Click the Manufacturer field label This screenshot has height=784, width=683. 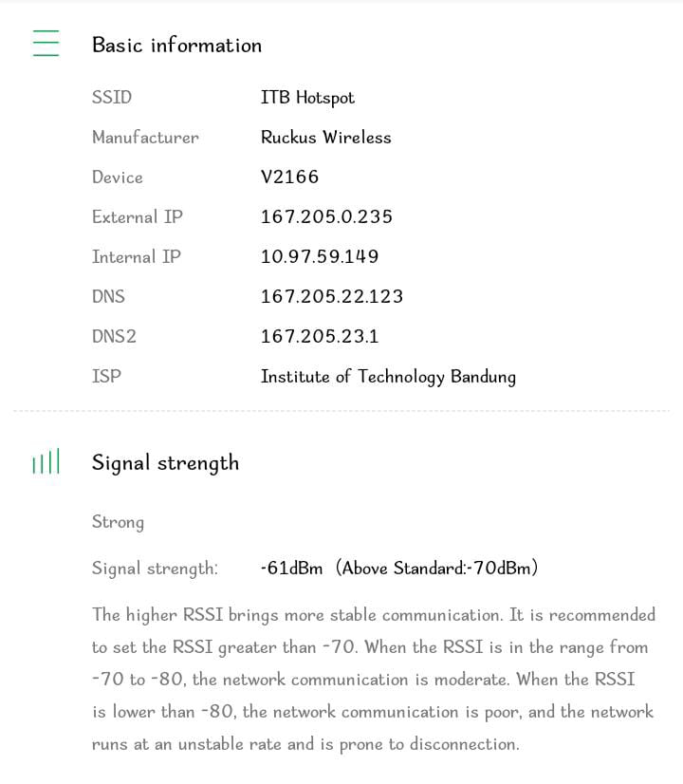[x=145, y=138]
